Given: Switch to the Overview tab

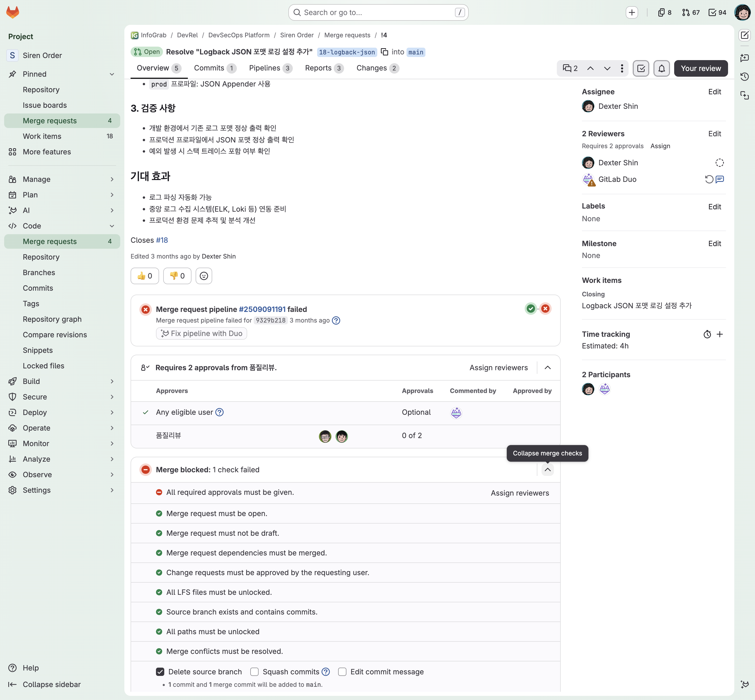Looking at the screenshot, I should (x=159, y=68).
